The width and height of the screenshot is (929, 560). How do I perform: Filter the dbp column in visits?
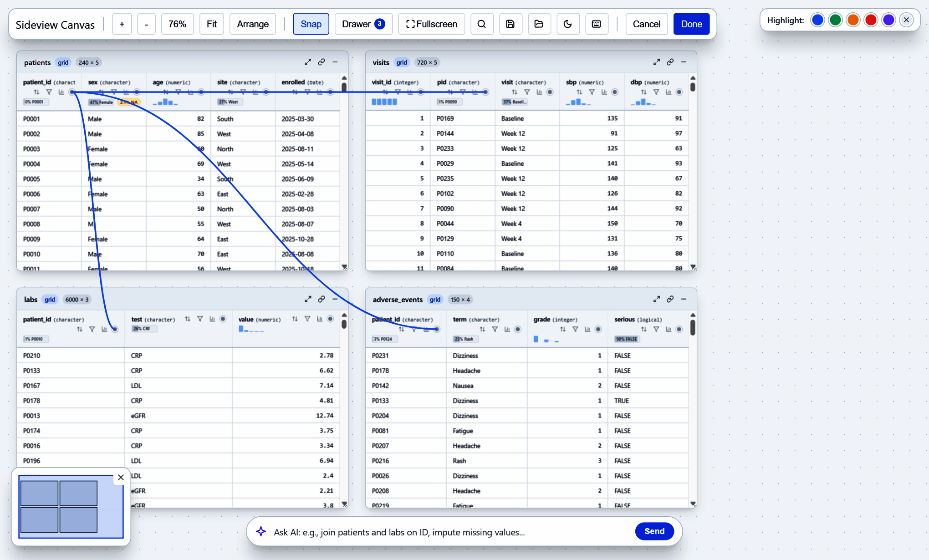coord(656,92)
